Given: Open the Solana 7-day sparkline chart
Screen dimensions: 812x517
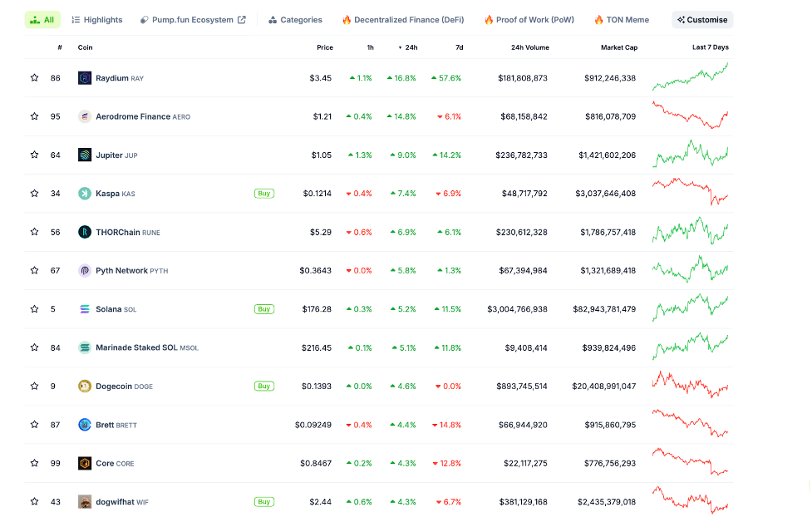Looking at the screenshot, I should coord(691,308).
